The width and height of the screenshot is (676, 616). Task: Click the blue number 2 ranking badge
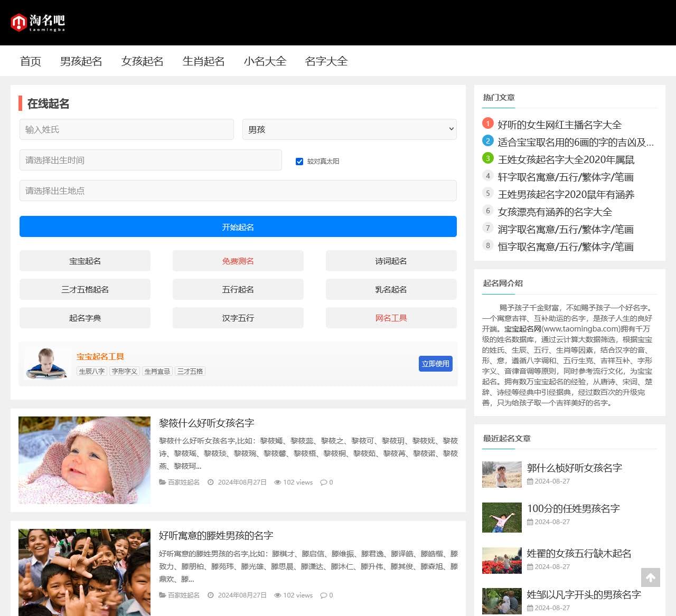click(488, 141)
